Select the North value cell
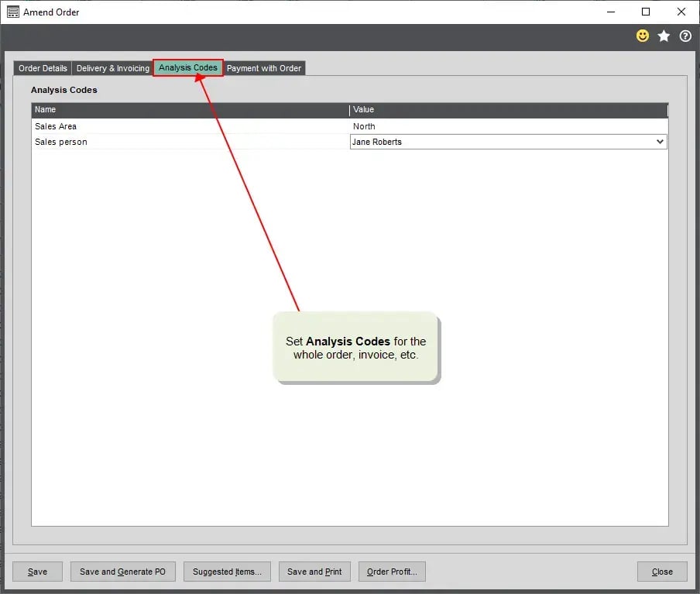This screenshot has height=594, width=700. point(509,126)
